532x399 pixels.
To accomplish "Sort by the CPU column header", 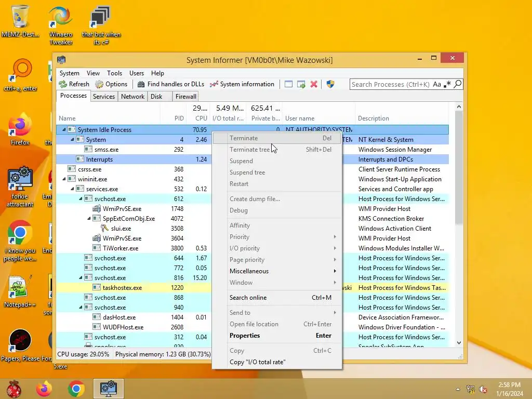I will coord(198,118).
